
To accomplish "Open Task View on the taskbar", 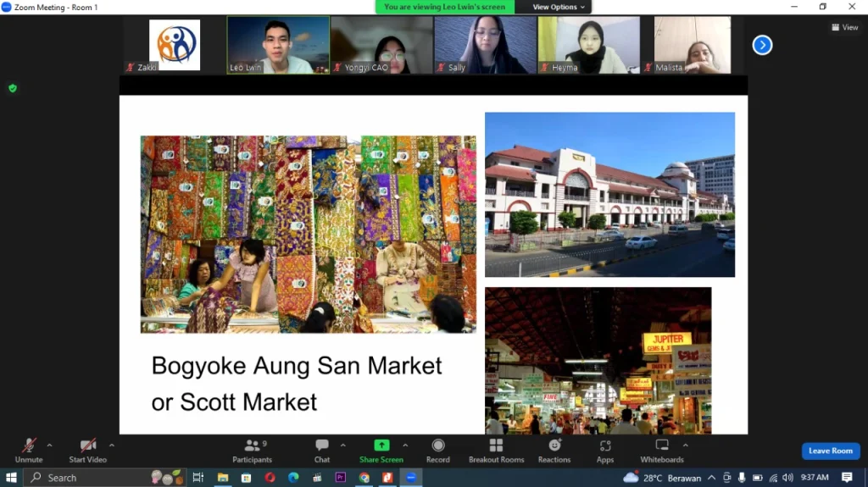I will coord(198,478).
